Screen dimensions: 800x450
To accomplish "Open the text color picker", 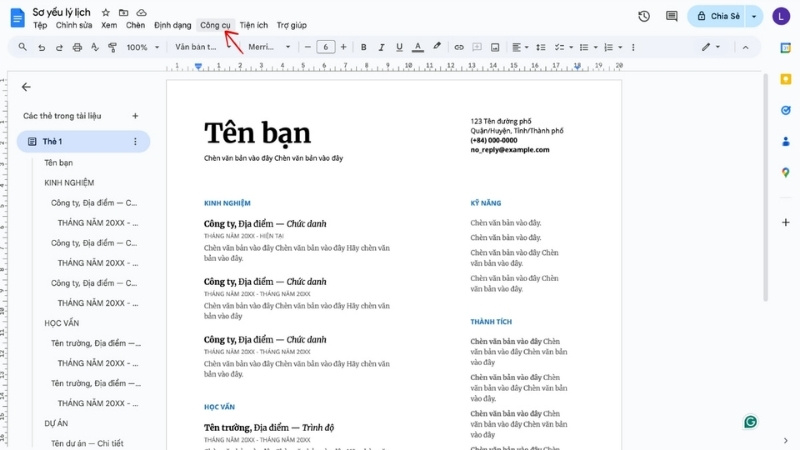I will (417, 47).
